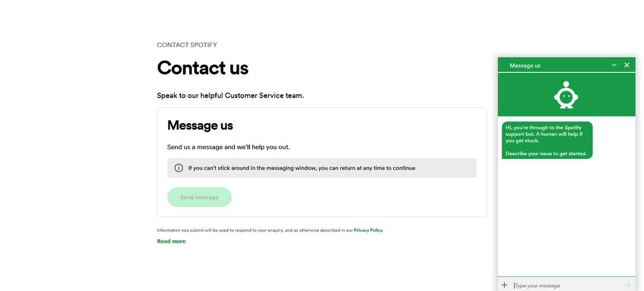Click the plus attachment icon in chat
Viewport: 644px width, 291px height.
pyautogui.click(x=504, y=285)
